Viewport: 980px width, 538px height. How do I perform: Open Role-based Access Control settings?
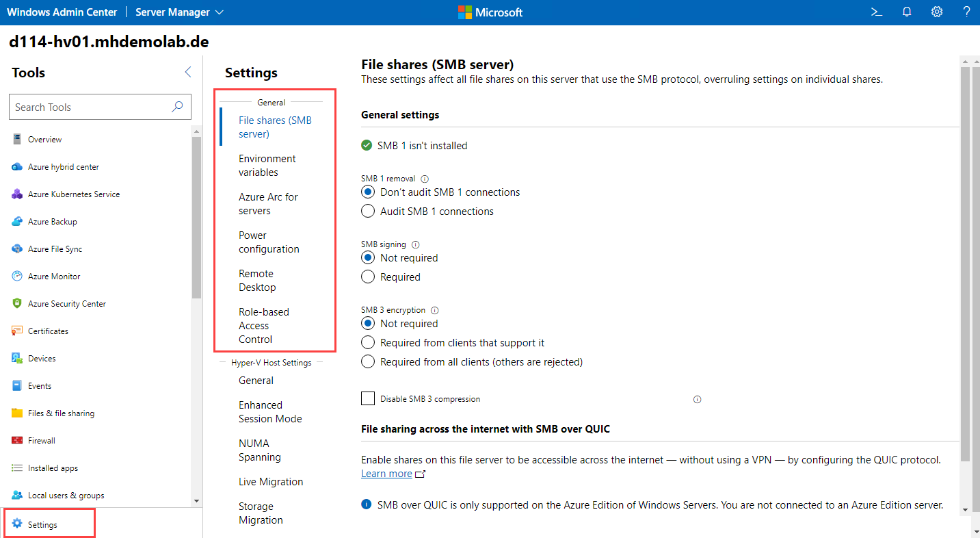coord(264,326)
